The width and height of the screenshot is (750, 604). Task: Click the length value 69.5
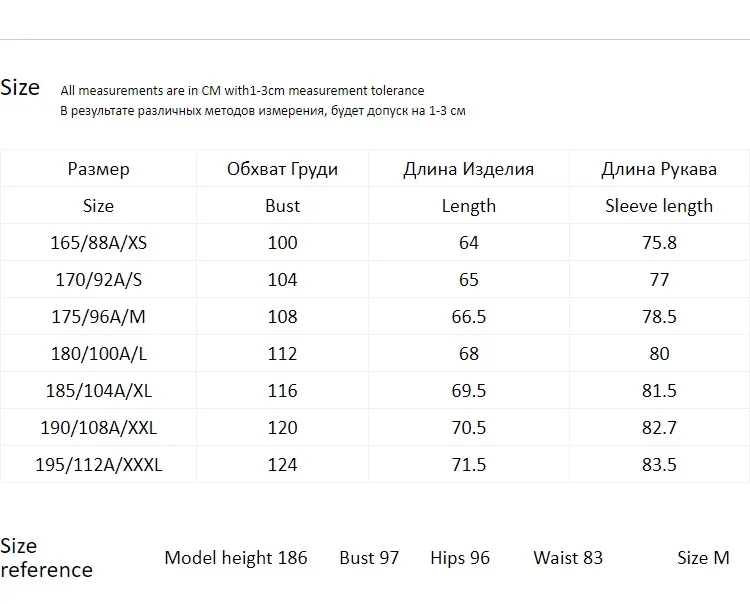(468, 391)
